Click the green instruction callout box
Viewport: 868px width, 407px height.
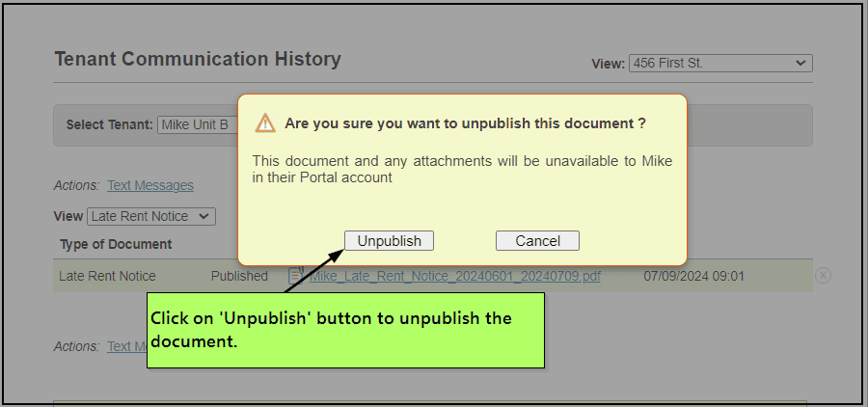(345, 331)
